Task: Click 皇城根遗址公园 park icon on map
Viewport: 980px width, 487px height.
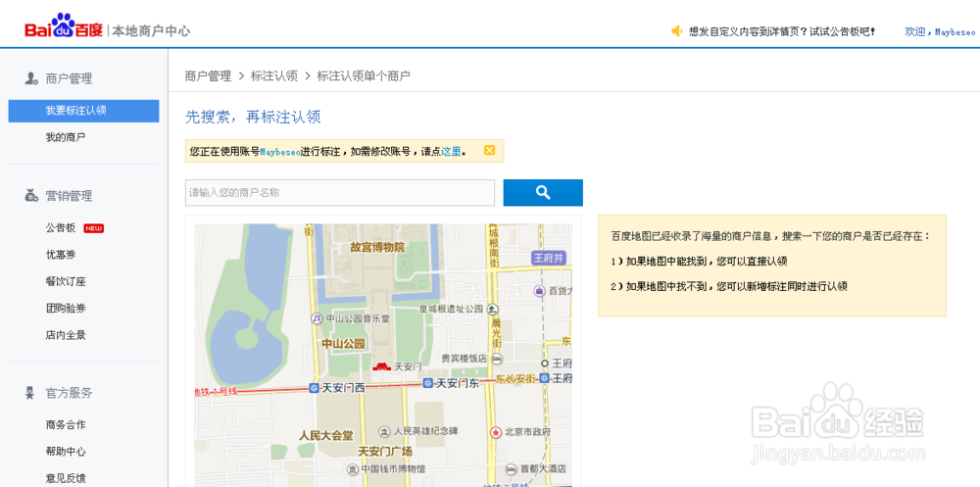Action: tap(493, 309)
